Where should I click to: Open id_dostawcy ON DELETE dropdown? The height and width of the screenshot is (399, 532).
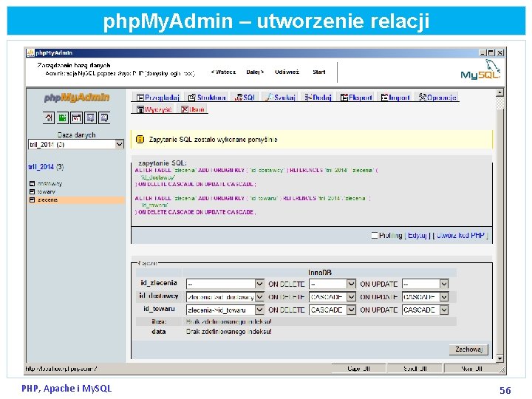click(x=332, y=297)
